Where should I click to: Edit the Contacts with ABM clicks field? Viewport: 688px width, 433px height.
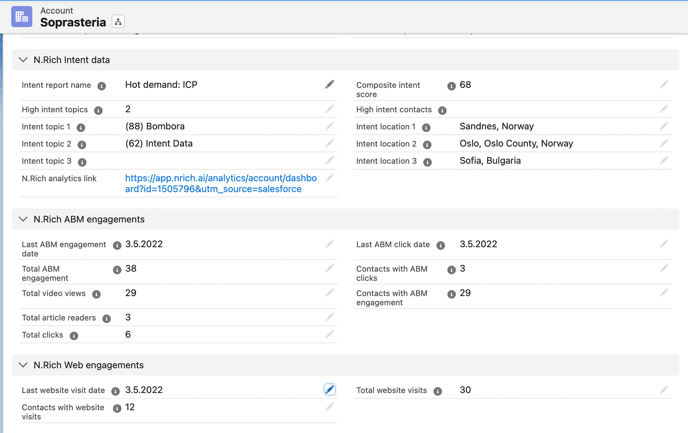(664, 268)
